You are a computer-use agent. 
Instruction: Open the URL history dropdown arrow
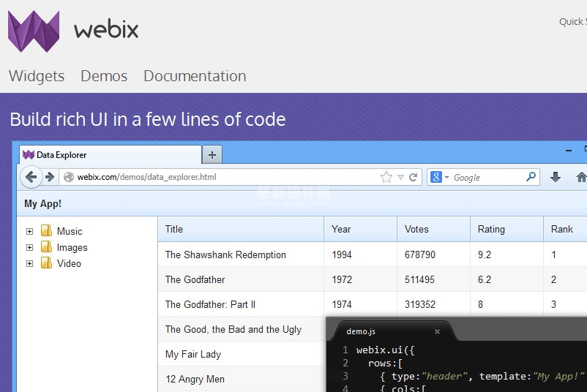400,177
